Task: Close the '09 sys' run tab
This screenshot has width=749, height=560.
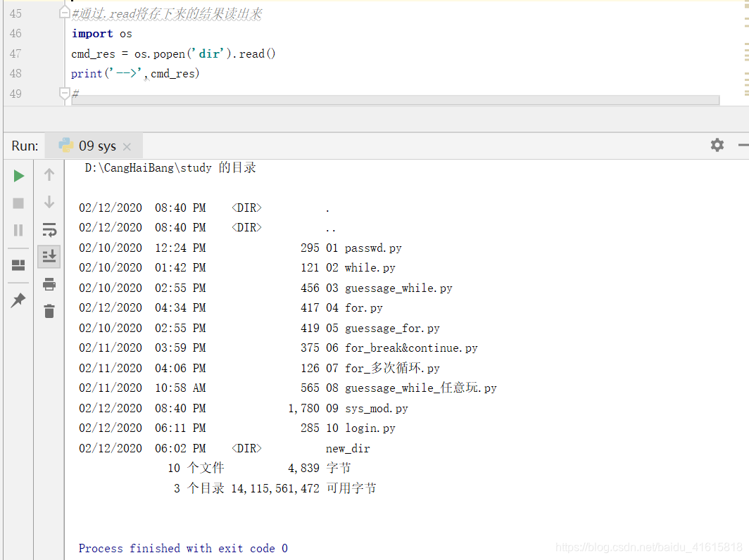Action: (127, 146)
